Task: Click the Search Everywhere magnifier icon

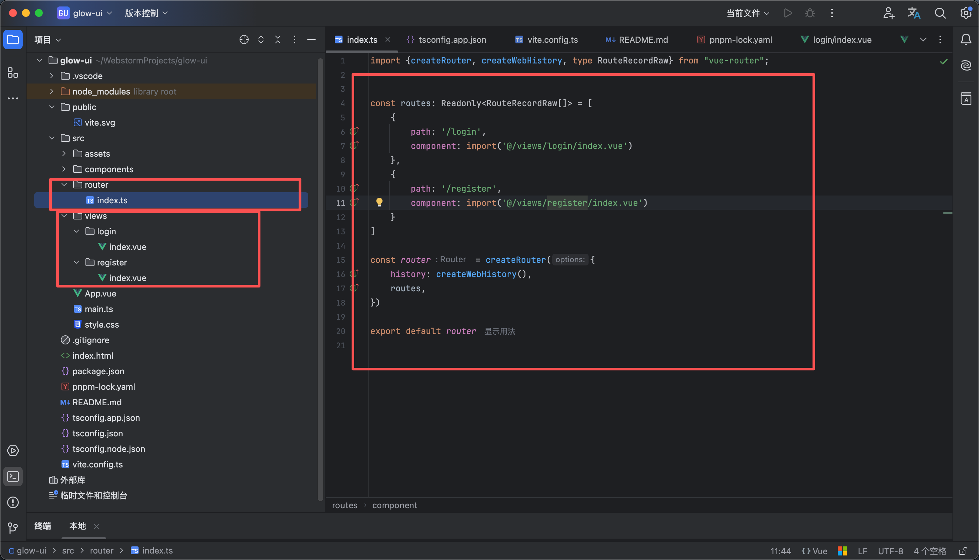Action: click(x=940, y=14)
